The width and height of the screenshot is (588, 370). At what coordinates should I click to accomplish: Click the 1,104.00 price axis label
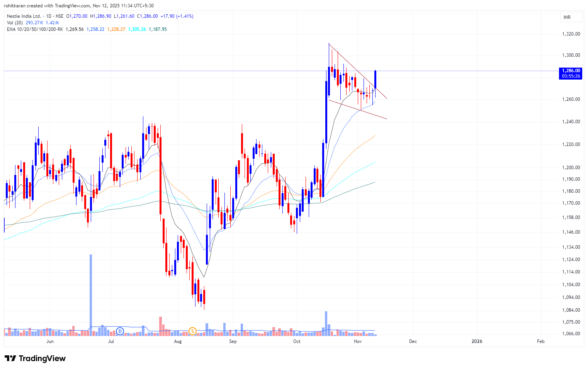(571, 285)
